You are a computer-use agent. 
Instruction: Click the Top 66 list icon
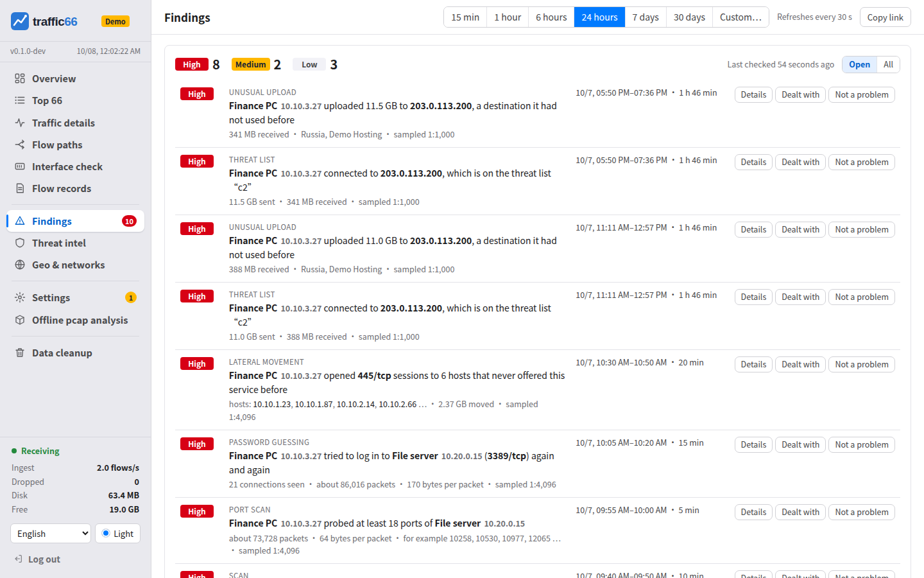(20, 100)
